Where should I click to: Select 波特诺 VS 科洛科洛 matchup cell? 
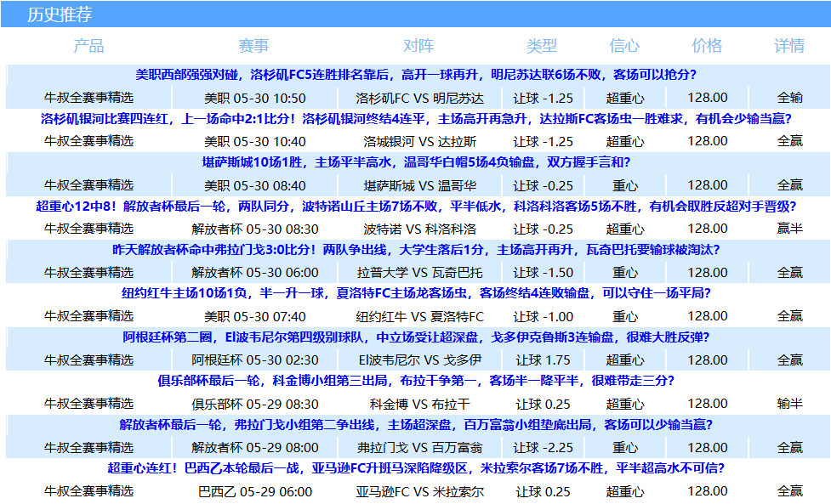click(x=419, y=229)
